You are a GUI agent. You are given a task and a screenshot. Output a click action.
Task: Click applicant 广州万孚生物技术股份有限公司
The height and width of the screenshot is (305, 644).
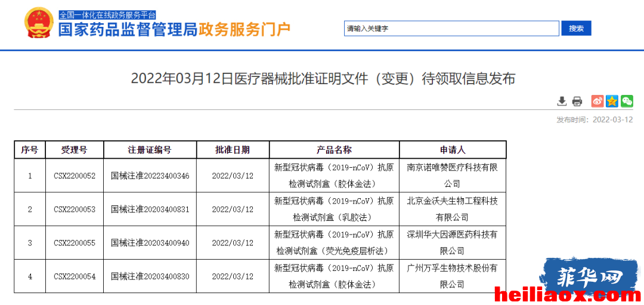453,276
